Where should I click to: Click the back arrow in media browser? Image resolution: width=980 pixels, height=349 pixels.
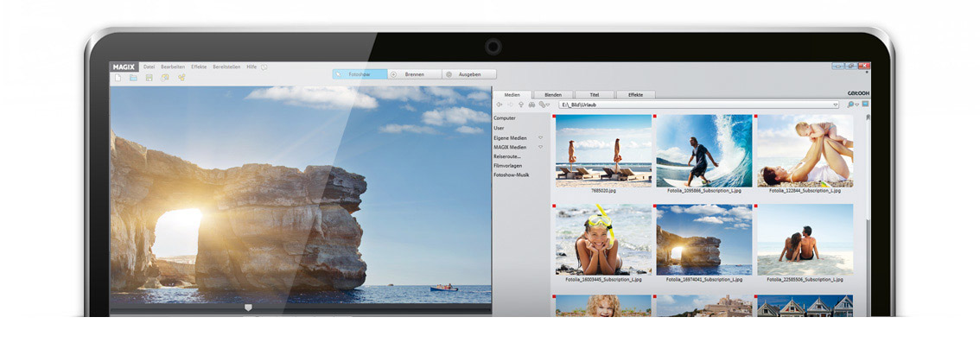[x=499, y=105]
